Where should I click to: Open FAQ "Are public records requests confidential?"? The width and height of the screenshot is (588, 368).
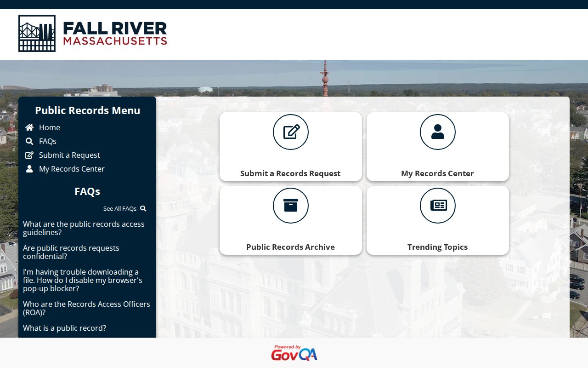tap(71, 252)
